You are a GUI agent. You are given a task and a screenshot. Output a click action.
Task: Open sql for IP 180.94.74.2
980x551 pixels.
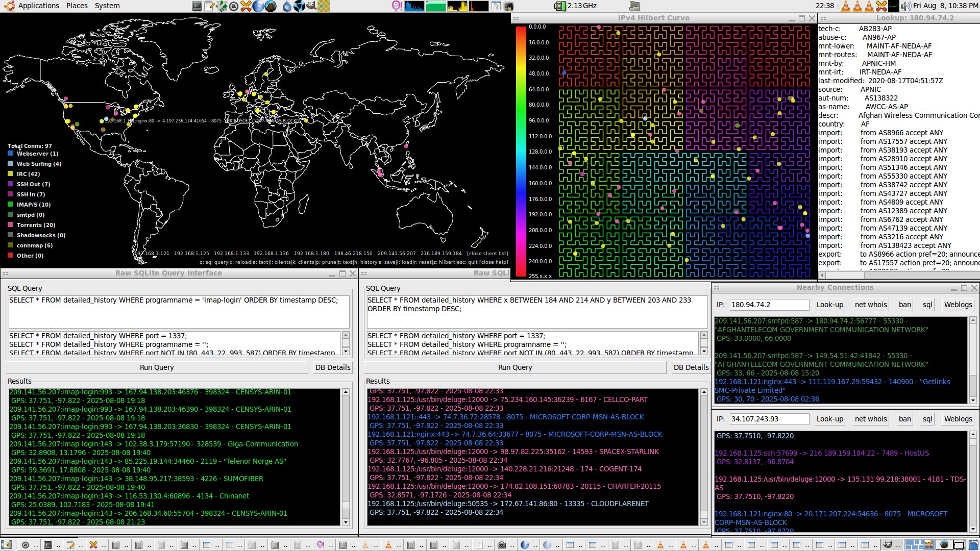[x=927, y=305]
